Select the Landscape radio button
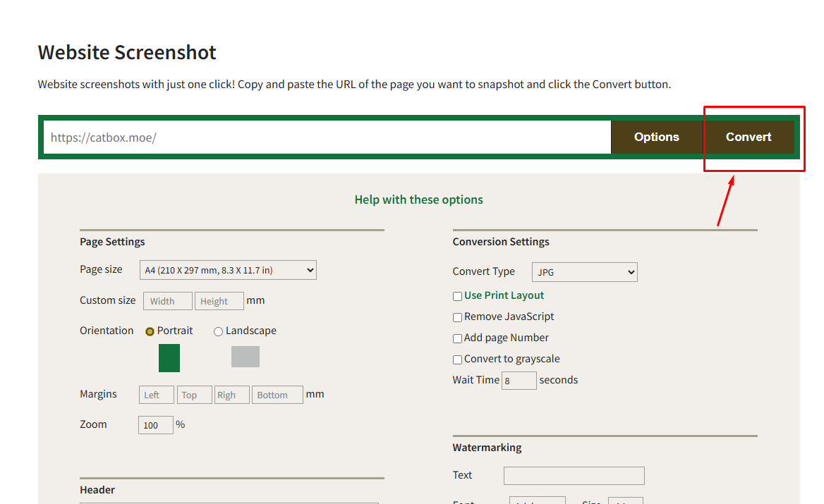The height and width of the screenshot is (504, 824). click(218, 331)
